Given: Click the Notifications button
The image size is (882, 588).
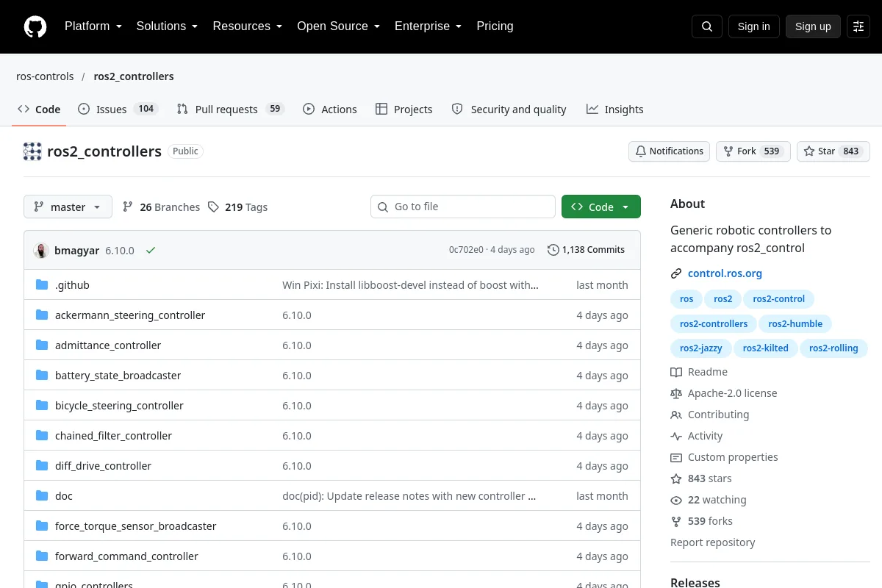Looking at the screenshot, I should (669, 151).
